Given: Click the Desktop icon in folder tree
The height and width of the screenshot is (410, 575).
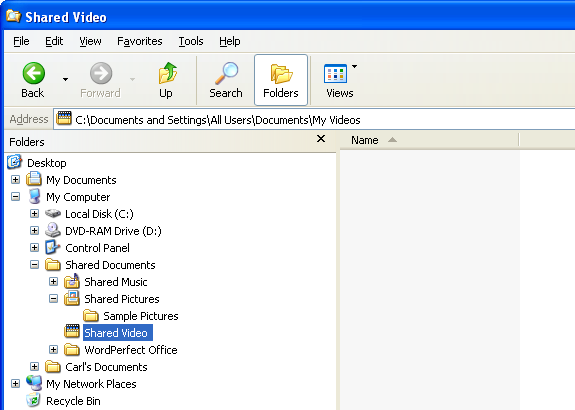Looking at the screenshot, I should point(14,162).
